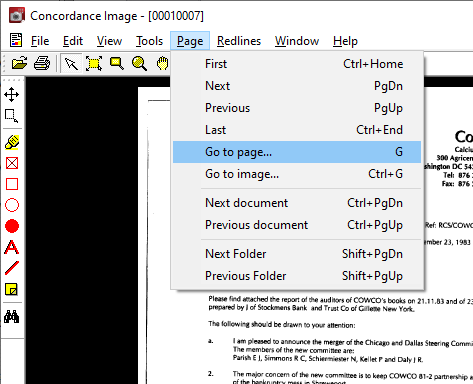The height and width of the screenshot is (384, 473).
Task: Open the Redlines menu
Action: coord(239,41)
